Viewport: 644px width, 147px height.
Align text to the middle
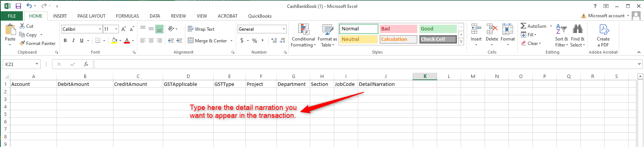pos(151,29)
